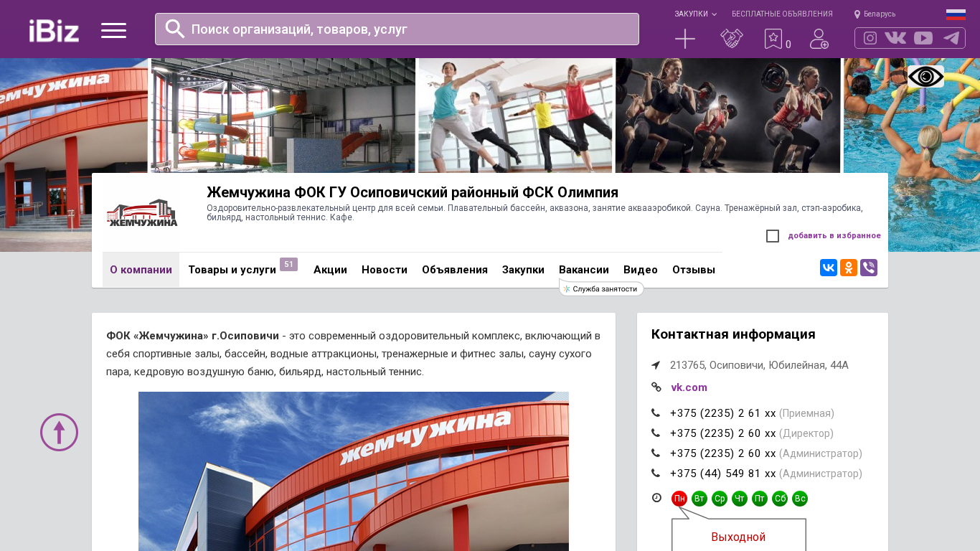Switch language via Russian flag icon
This screenshot has width=980, height=551.
click(x=956, y=14)
